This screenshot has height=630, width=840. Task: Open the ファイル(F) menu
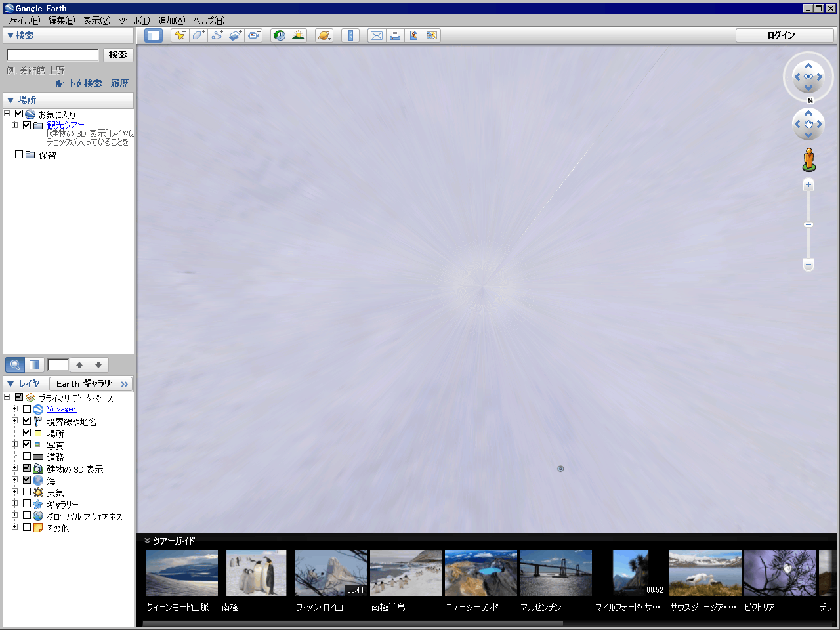click(x=23, y=20)
